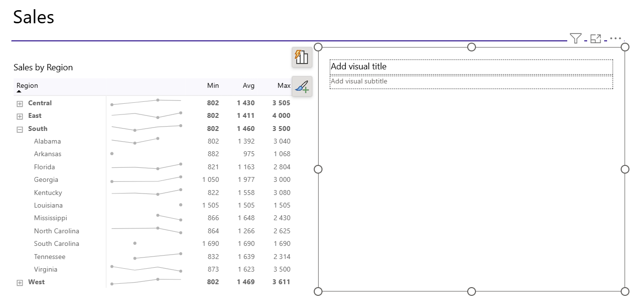644x307 pixels.
Task: Click the Kentucky sparkline
Action: point(146,192)
